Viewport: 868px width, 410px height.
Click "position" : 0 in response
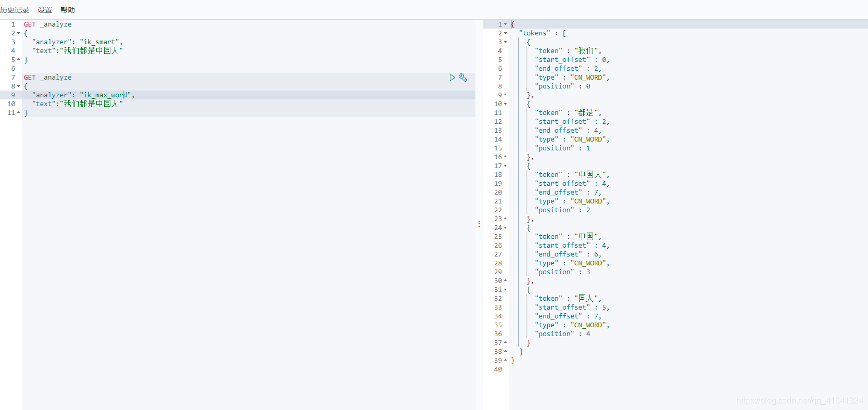coord(563,86)
